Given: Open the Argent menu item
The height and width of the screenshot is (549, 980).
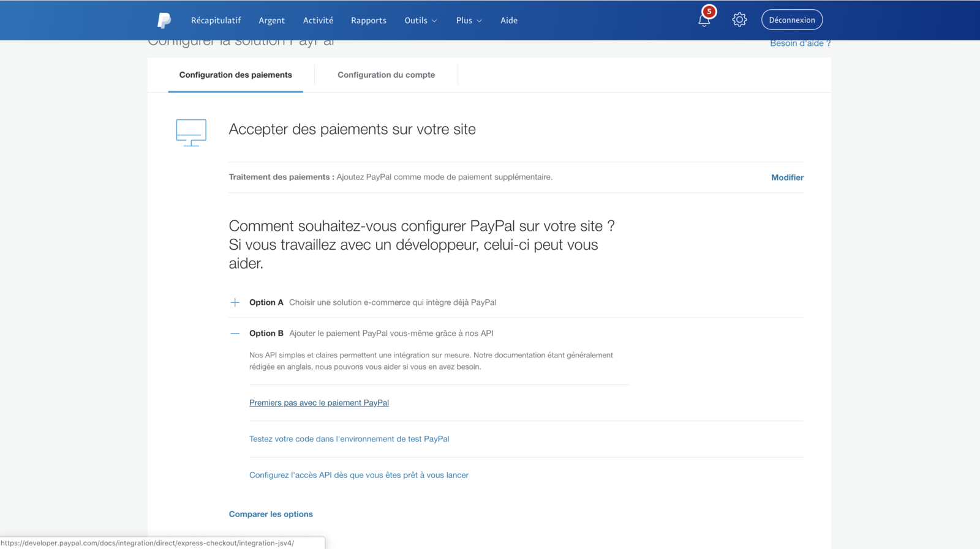Looking at the screenshot, I should 271,20.
